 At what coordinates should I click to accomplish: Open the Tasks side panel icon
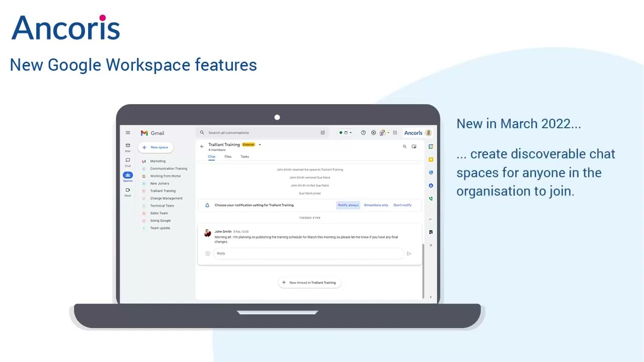431,172
